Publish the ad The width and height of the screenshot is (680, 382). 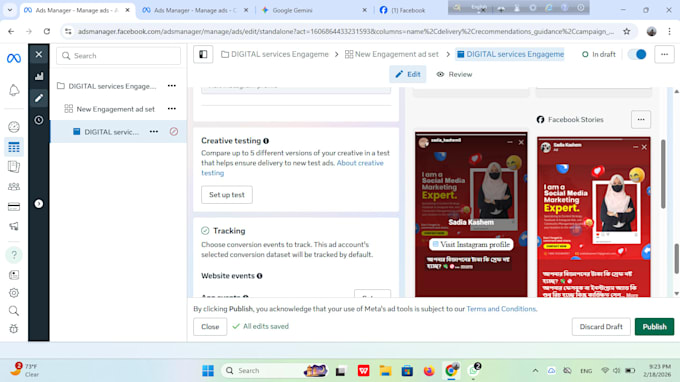click(x=654, y=326)
